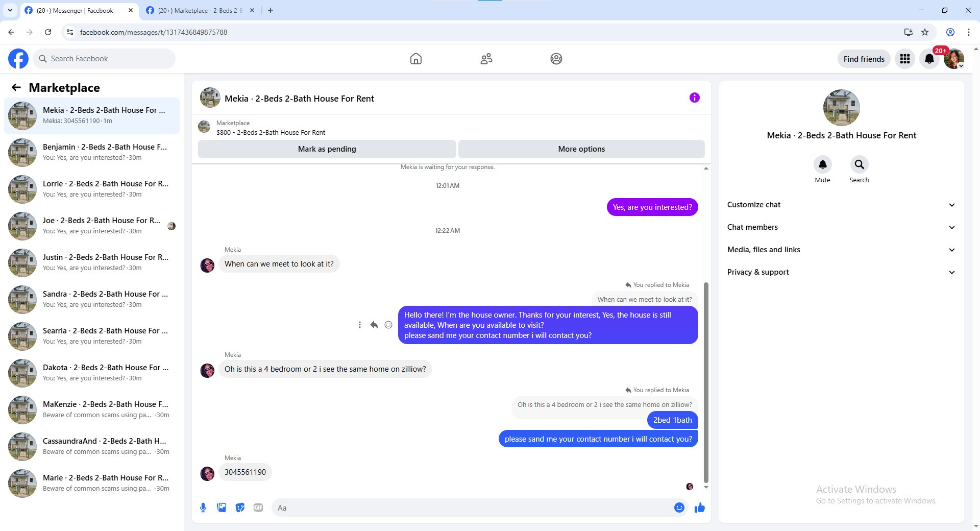
Task: Bookmark this page star icon
Action: point(925,32)
